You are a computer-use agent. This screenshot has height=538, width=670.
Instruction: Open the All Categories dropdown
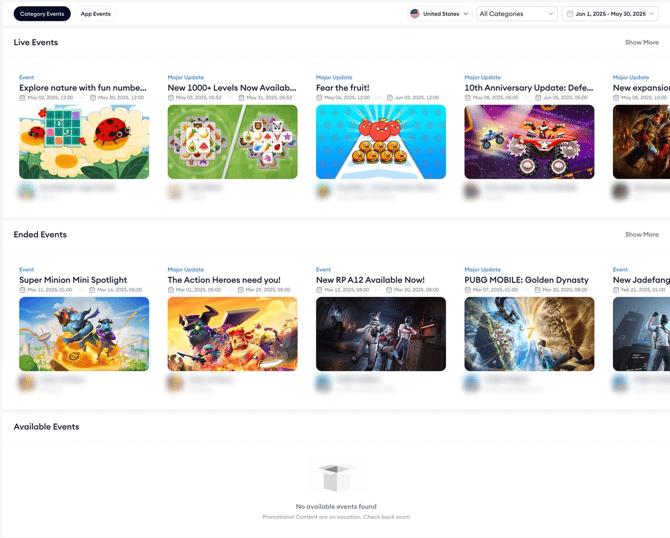point(517,14)
